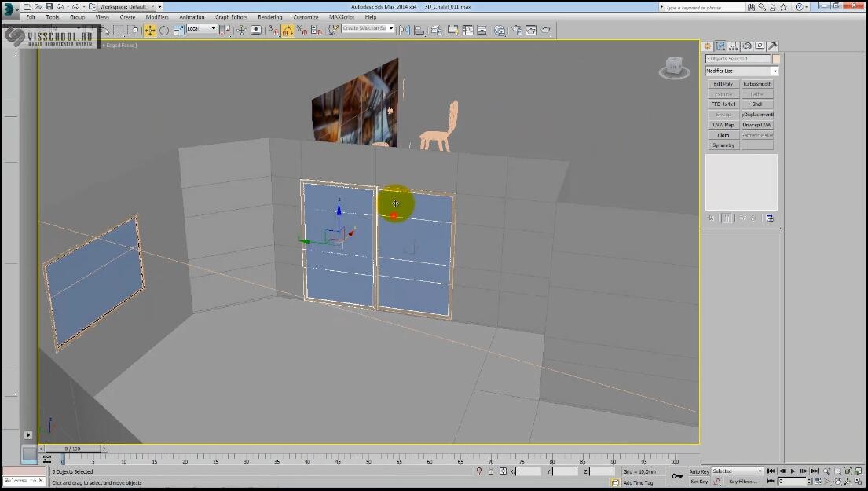Click the Render Production teapot icon
This screenshot has width=868, height=491.
[546, 31]
